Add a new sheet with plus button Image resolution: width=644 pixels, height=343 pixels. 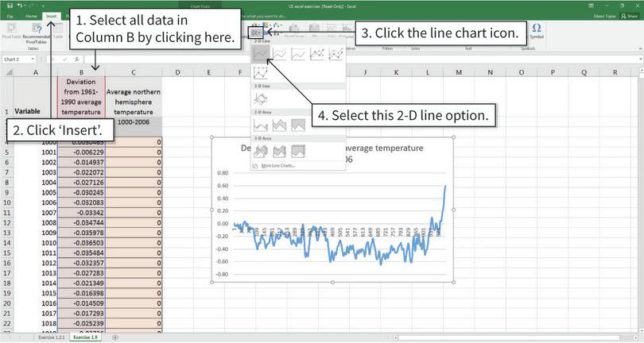click(115, 337)
